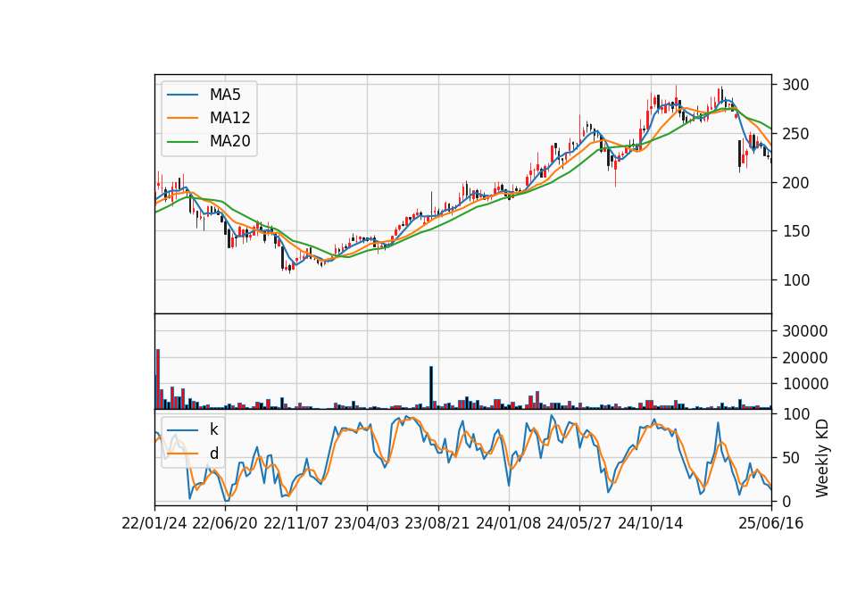This screenshot has width=857, height=616.
Task: Click the MA20 legend label
Action: click(229, 141)
